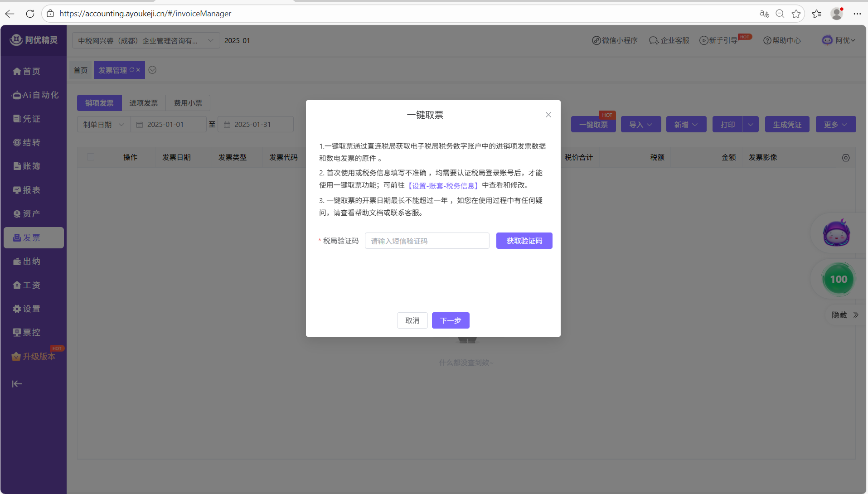Open the 设置-账套-税务信息 link
This screenshot has width=868, height=494.
click(x=443, y=185)
